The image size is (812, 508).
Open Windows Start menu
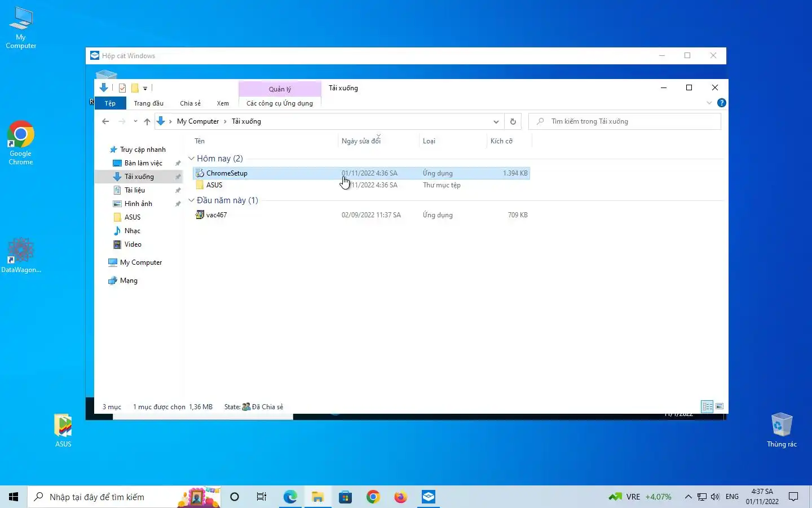coord(14,497)
